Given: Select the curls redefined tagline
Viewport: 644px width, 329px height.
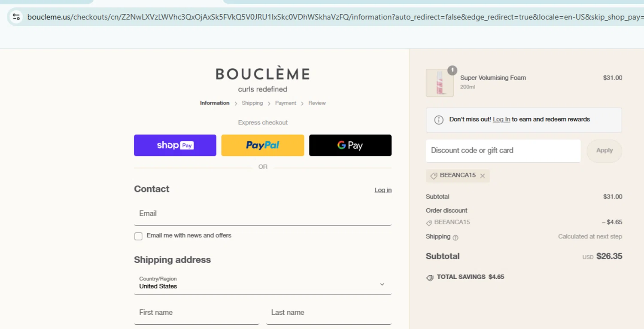Looking at the screenshot, I should tap(263, 89).
